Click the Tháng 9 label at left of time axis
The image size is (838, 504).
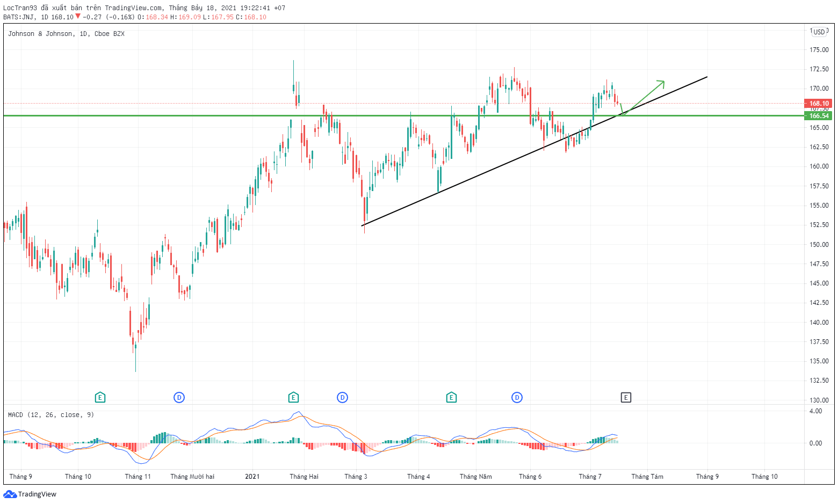click(21, 477)
